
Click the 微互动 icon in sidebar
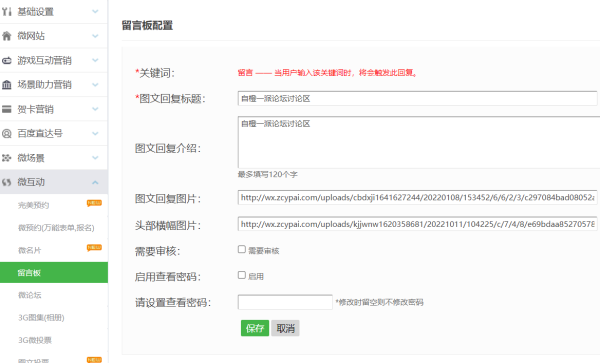tap(7, 182)
